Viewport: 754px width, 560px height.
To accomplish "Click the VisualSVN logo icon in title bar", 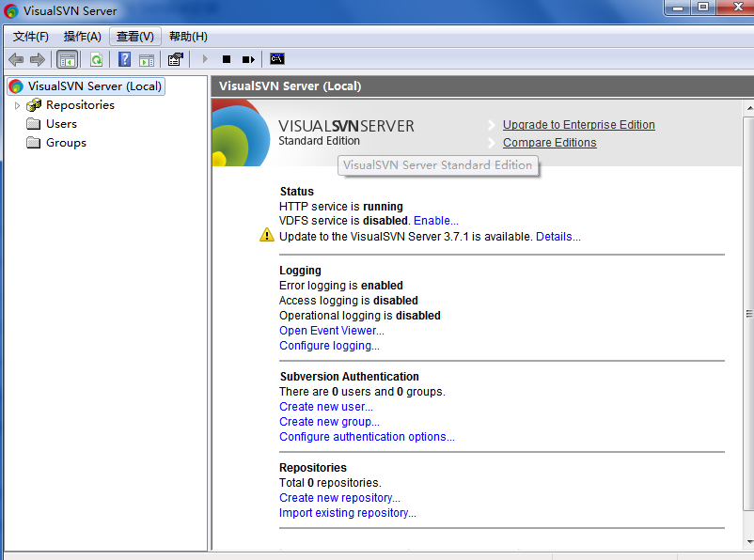I will 11,11.
